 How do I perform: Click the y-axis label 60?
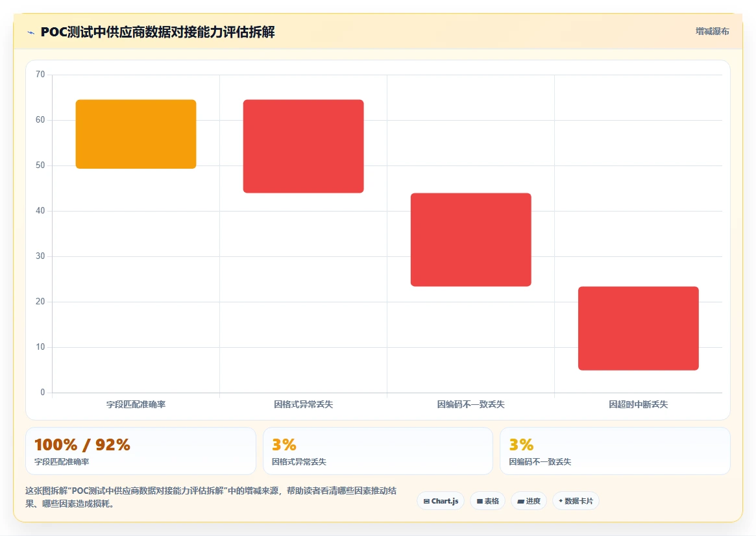point(40,119)
